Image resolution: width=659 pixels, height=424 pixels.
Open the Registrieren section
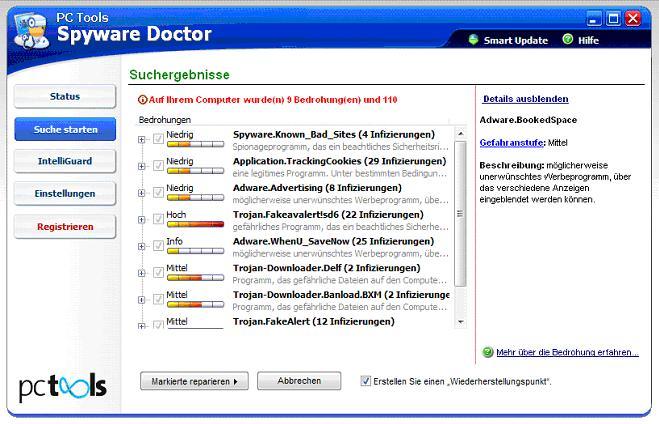[x=65, y=227]
